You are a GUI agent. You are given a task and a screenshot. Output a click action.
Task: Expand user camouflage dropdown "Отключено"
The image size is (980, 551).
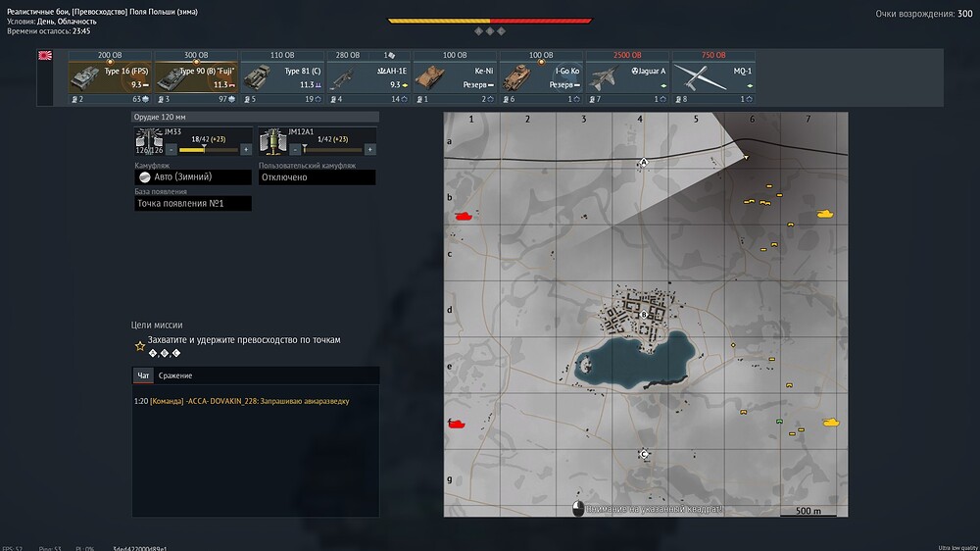pyautogui.click(x=317, y=177)
